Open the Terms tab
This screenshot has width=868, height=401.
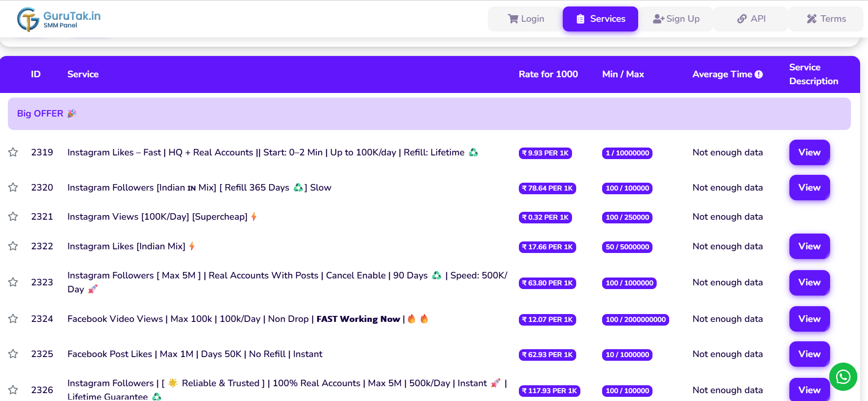826,19
